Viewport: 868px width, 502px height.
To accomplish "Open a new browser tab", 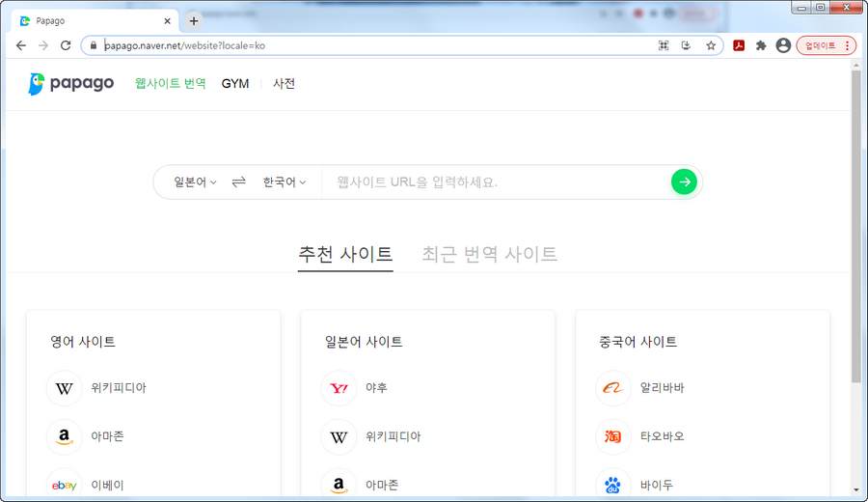I will (x=194, y=21).
